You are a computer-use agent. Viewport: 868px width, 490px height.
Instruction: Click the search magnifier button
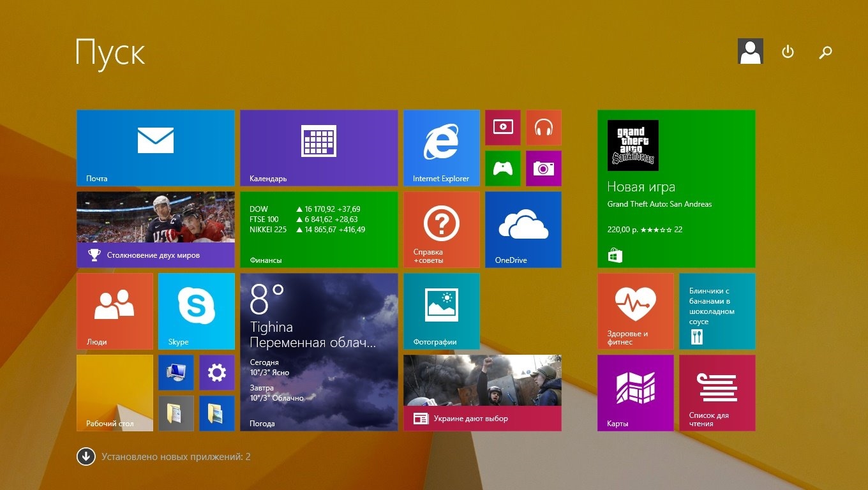(825, 52)
